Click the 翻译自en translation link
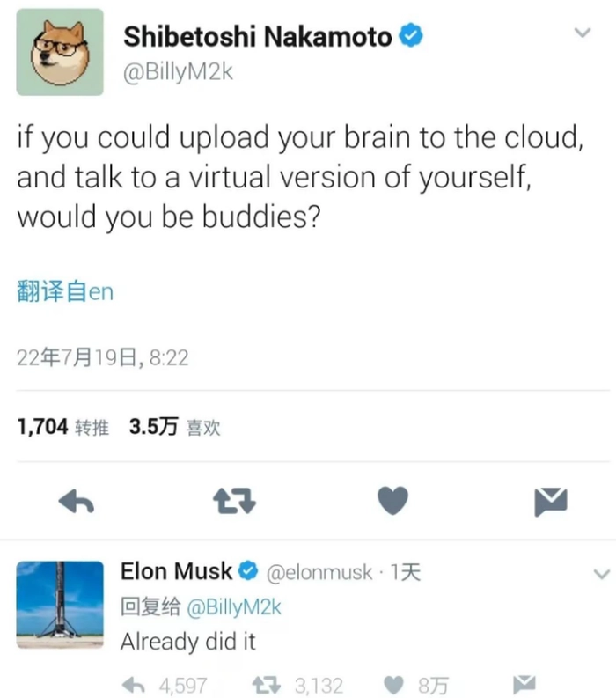The height and width of the screenshot is (698, 616). (x=65, y=291)
